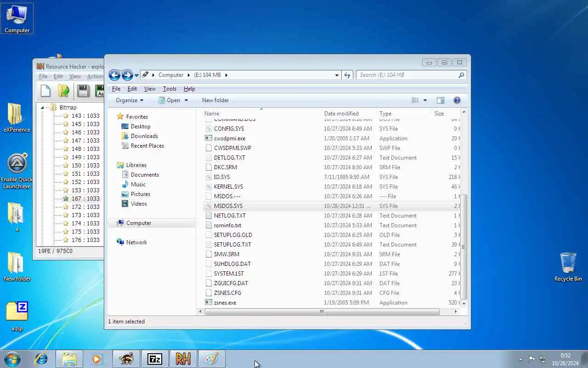
Task: Click the Explorer help question mark icon
Action: (x=457, y=100)
